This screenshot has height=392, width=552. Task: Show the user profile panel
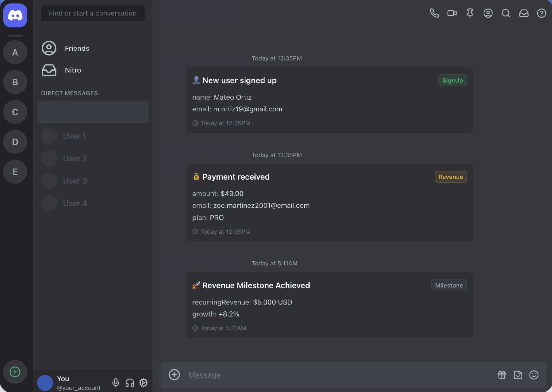pyautogui.click(x=488, y=13)
